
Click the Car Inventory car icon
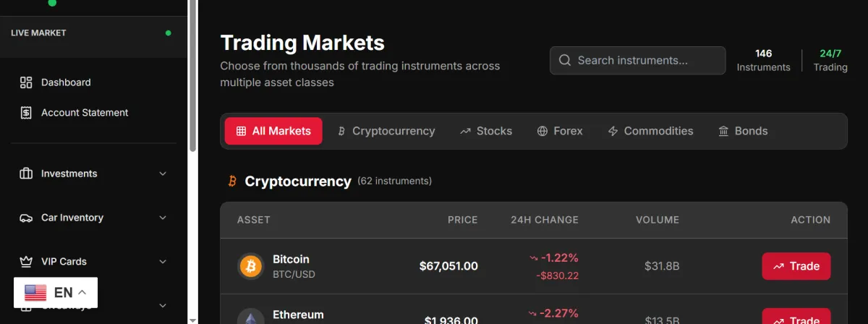pos(26,218)
